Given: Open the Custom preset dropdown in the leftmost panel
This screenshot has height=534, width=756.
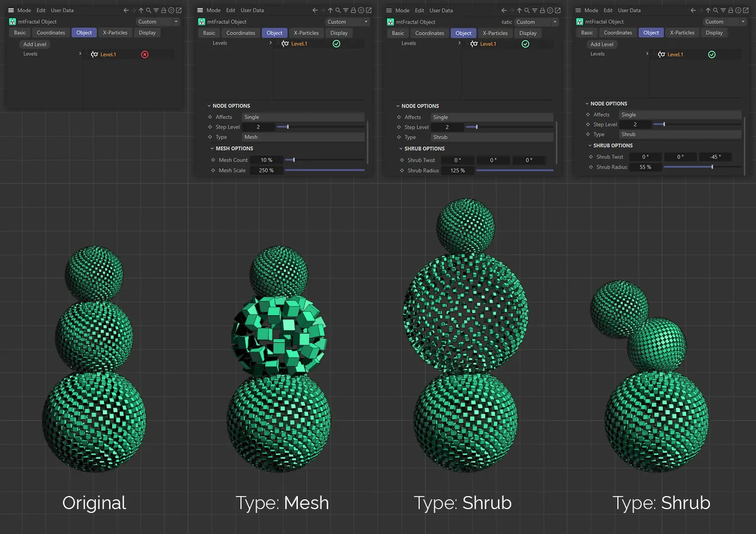Looking at the screenshot, I should [158, 22].
